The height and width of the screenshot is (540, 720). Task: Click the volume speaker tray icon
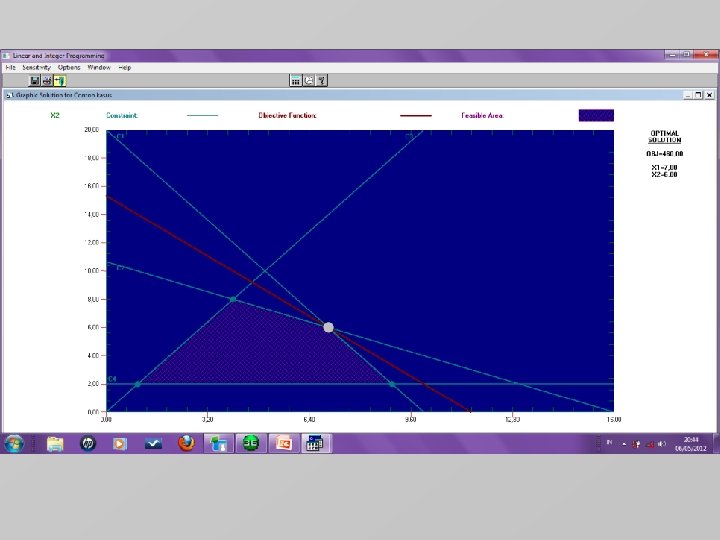click(662, 444)
